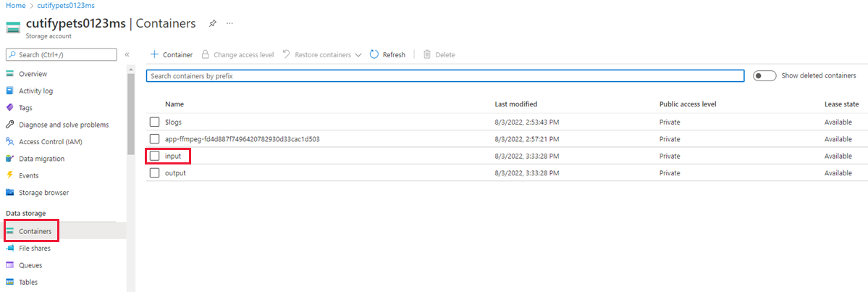The width and height of the screenshot is (868, 292).
Task: Open Tags menu item
Action: click(x=25, y=108)
